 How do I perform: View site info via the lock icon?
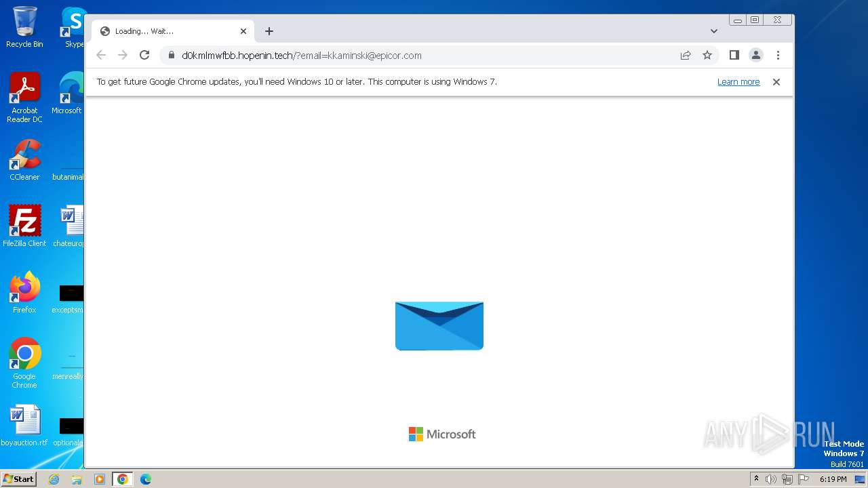(172, 56)
